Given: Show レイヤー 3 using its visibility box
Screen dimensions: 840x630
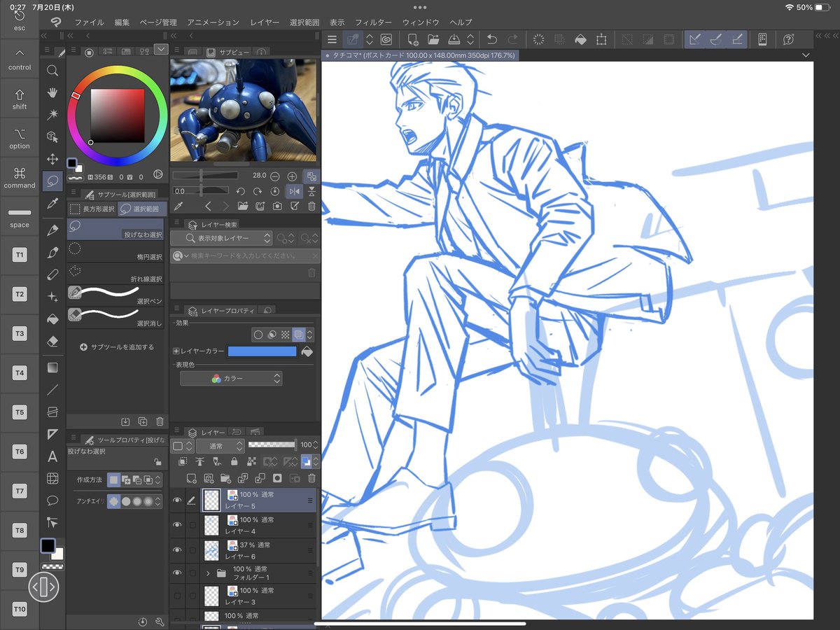Looking at the screenshot, I should point(177,596).
